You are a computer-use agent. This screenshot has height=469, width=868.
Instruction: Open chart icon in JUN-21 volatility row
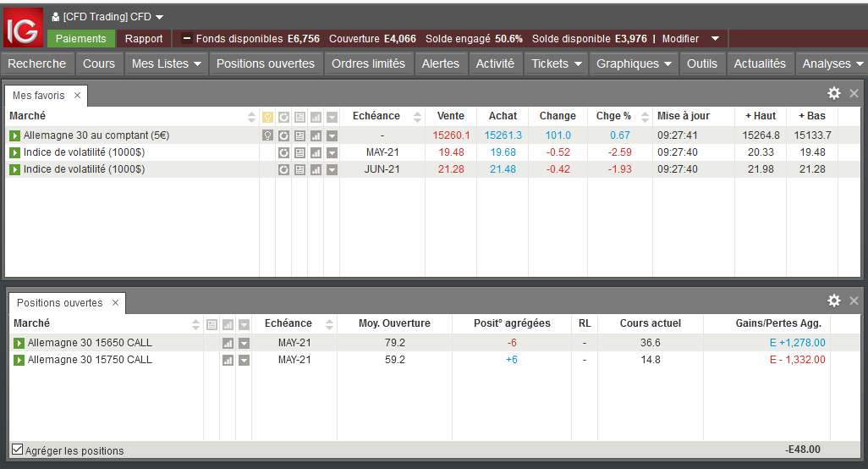pyautogui.click(x=316, y=169)
